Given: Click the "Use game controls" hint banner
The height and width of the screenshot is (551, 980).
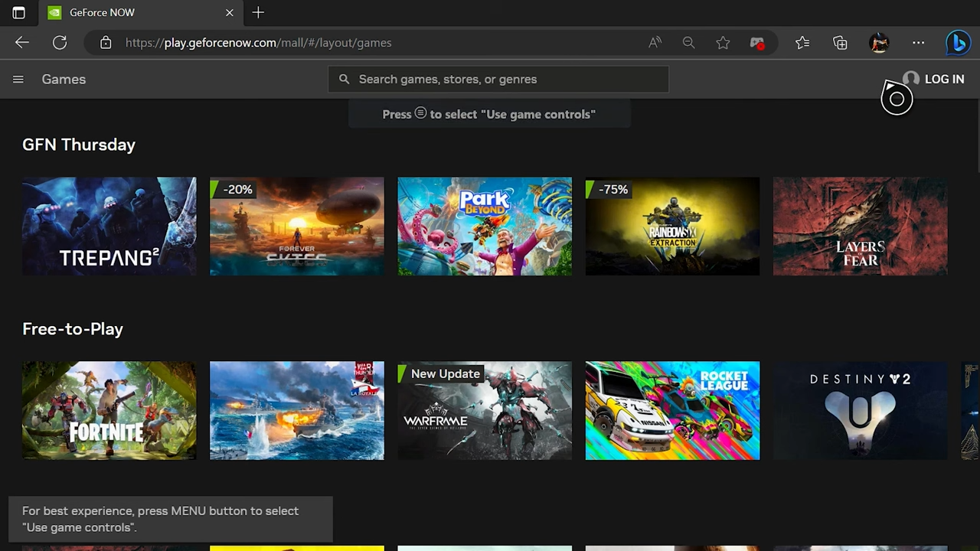Looking at the screenshot, I should pyautogui.click(x=489, y=114).
